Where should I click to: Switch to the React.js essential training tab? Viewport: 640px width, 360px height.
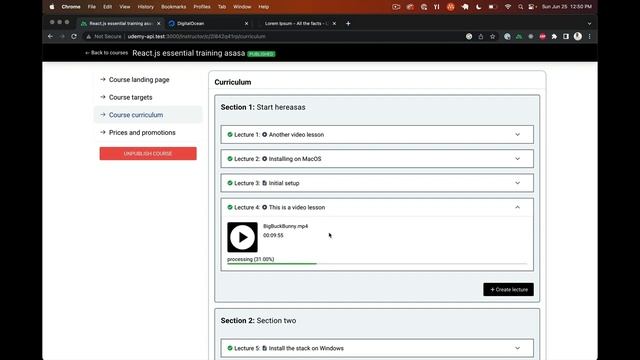pyautogui.click(x=121, y=23)
